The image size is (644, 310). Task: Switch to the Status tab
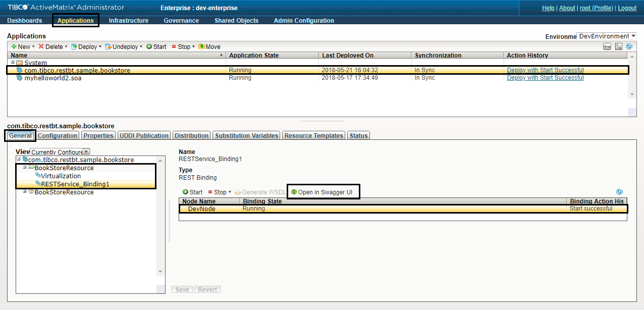click(x=359, y=135)
